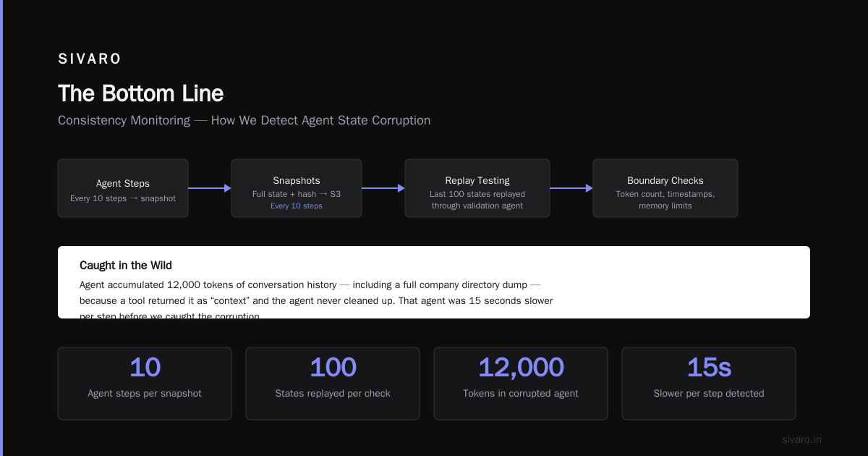Open the sivaro.in footer link
The image size is (868, 456).
click(x=802, y=439)
